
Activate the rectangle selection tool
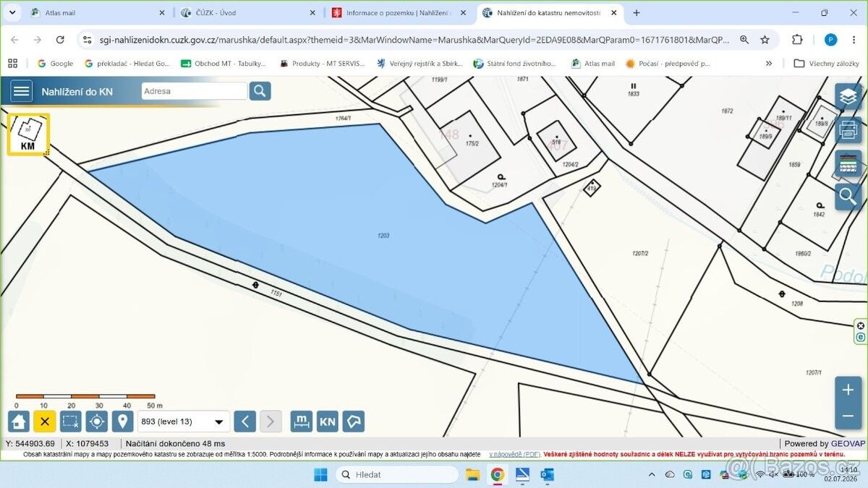tap(70, 421)
